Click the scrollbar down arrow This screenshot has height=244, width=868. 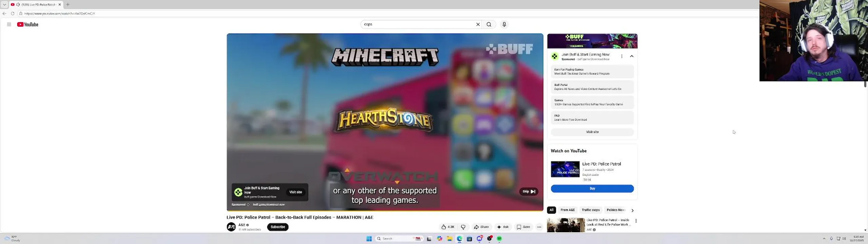click(x=865, y=230)
